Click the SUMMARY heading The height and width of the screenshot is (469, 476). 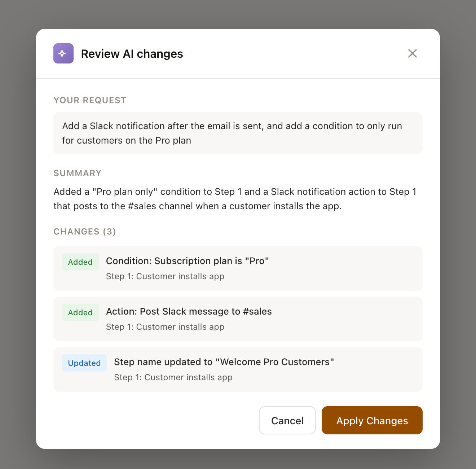pos(77,173)
